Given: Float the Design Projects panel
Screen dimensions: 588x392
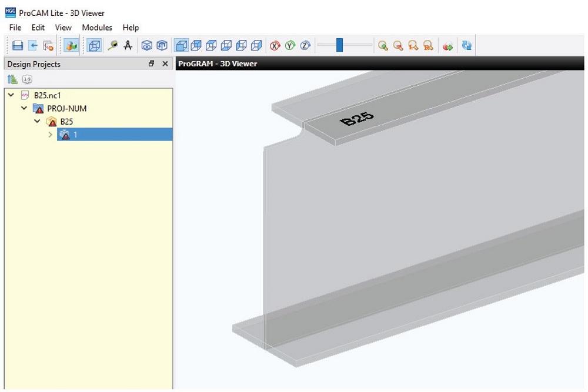Looking at the screenshot, I should pyautogui.click(x=152, y=63).
